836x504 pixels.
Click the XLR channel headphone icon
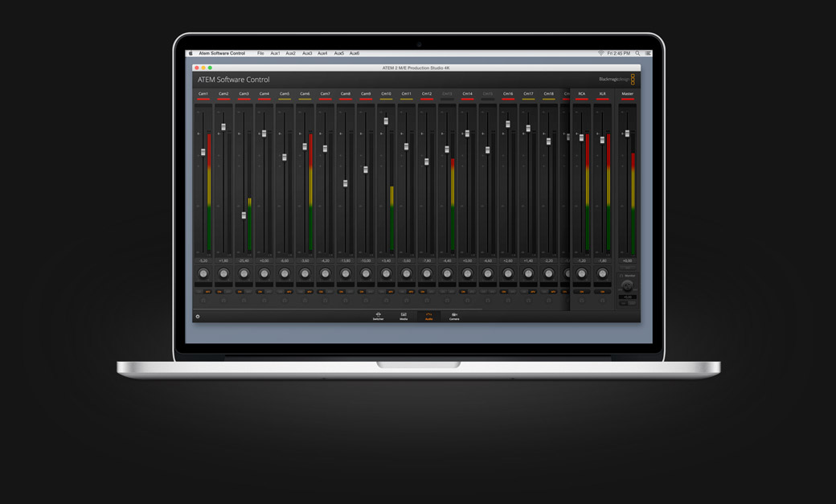[x=602, y=300]
